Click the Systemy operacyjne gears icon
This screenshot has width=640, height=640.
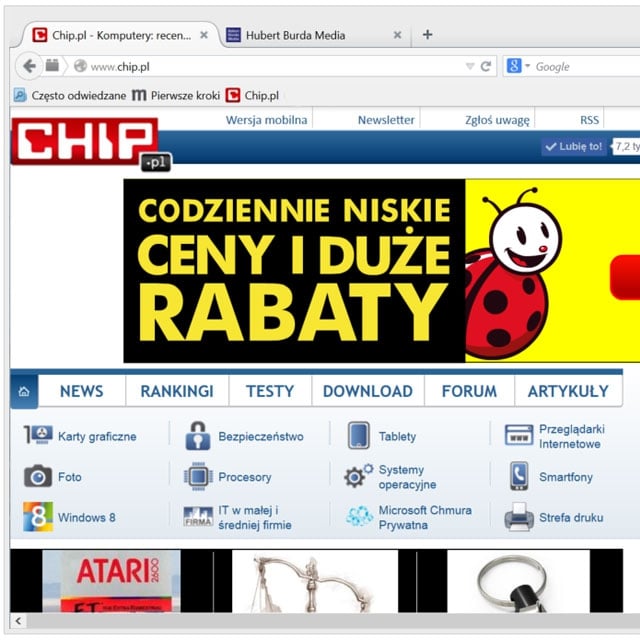[358, 477]
